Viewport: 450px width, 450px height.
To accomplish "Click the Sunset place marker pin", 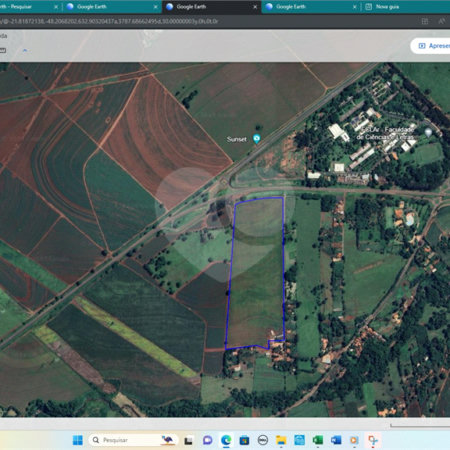I will pyautogui.click(x=256, y=138).
